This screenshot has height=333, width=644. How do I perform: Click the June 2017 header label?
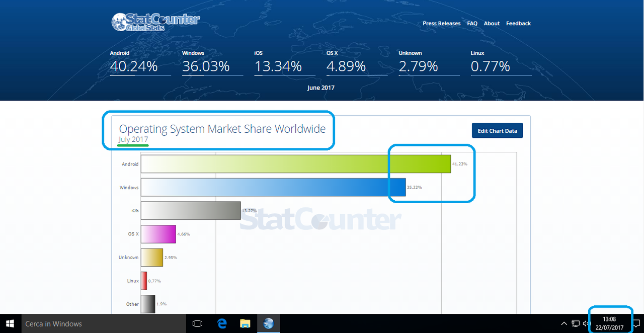[x=321, y=88]
